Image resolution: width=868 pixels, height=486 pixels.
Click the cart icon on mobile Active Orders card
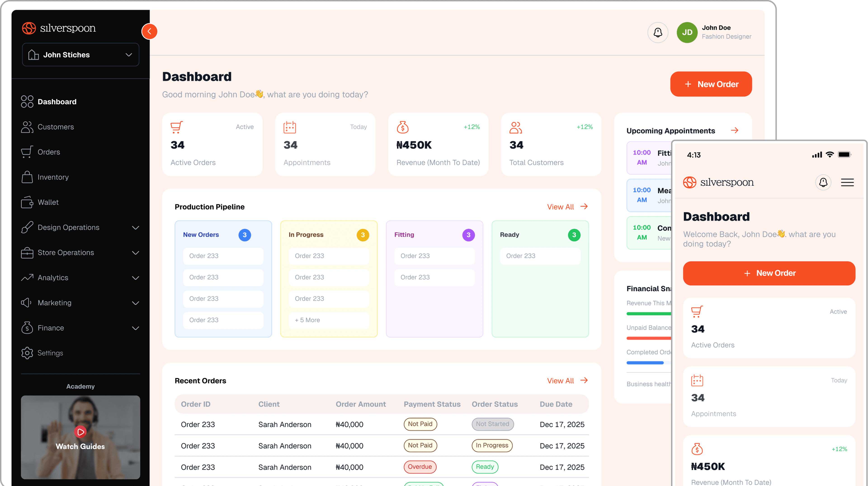pos(697,311)
